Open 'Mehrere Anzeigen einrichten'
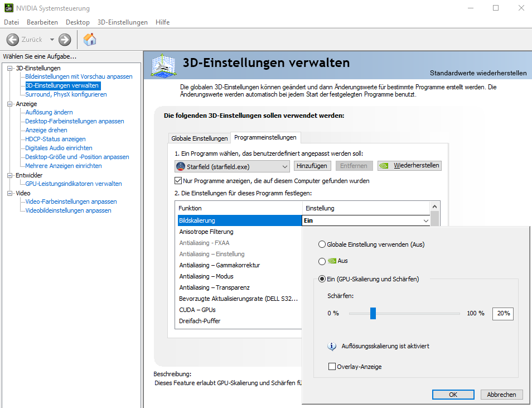Viewport: 532px width, 408px height. (x=64, y=166)
